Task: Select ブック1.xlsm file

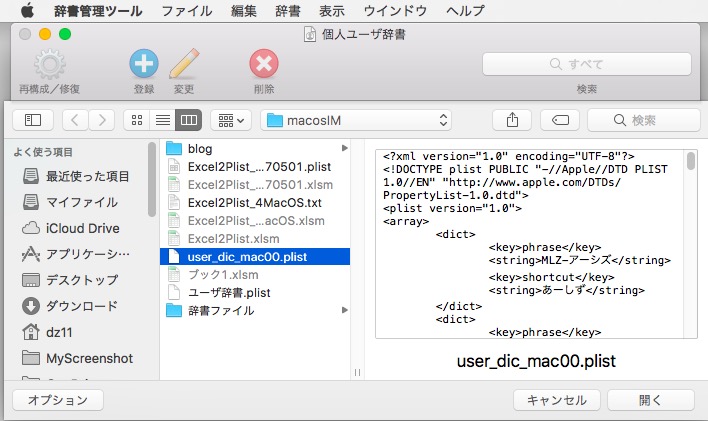Action: tap(255, 275)
